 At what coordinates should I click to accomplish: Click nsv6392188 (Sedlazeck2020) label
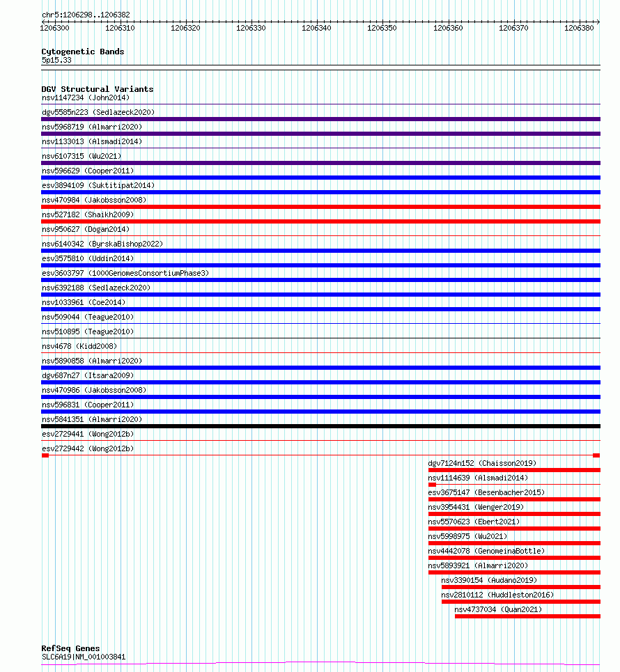96,288
